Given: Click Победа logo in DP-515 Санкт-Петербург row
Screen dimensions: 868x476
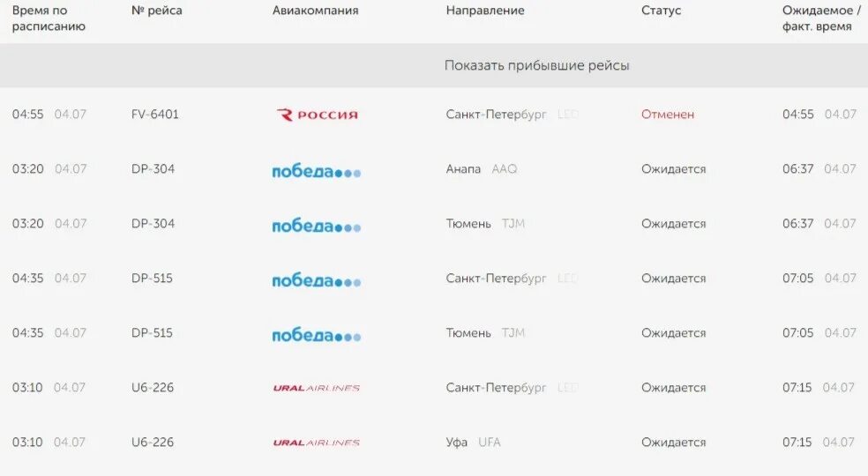Looking at the screenshot, I should [x=316, y=280].
